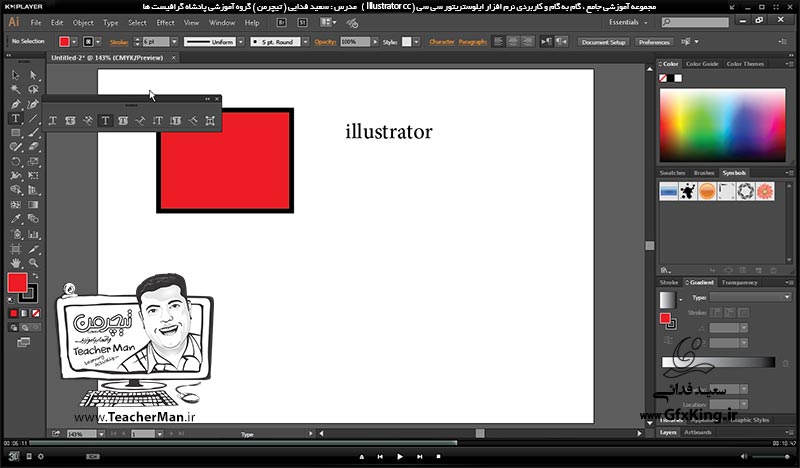Select the Eyedropper tool

tap(15, 219)
